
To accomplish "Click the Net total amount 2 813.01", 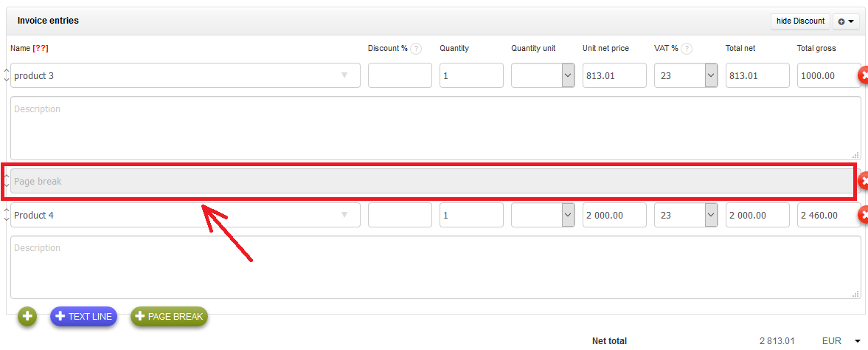I will (777, 341).
